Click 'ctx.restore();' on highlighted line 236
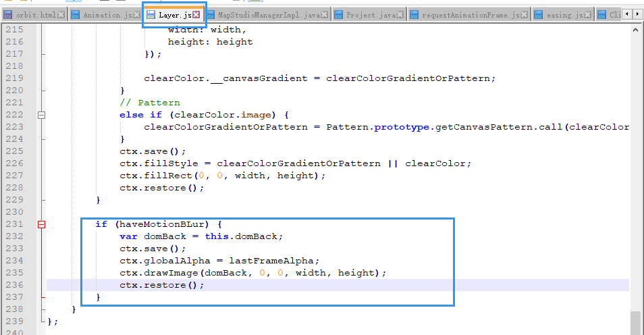The image size is (644, 335). click(x=162, y=285)
